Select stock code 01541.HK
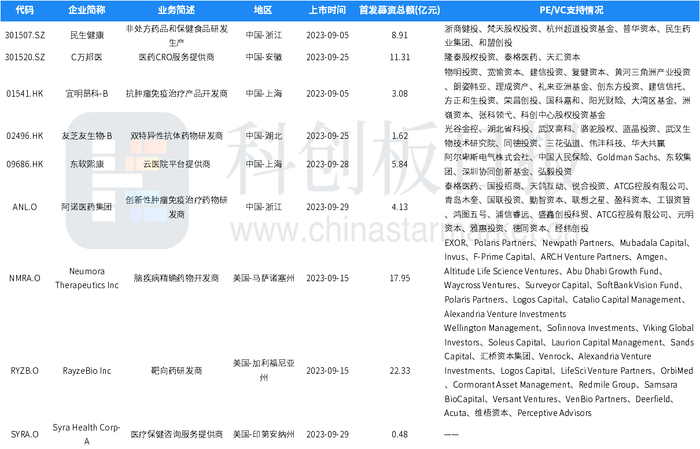The image size is (700, 449). [x=25, y=94]
